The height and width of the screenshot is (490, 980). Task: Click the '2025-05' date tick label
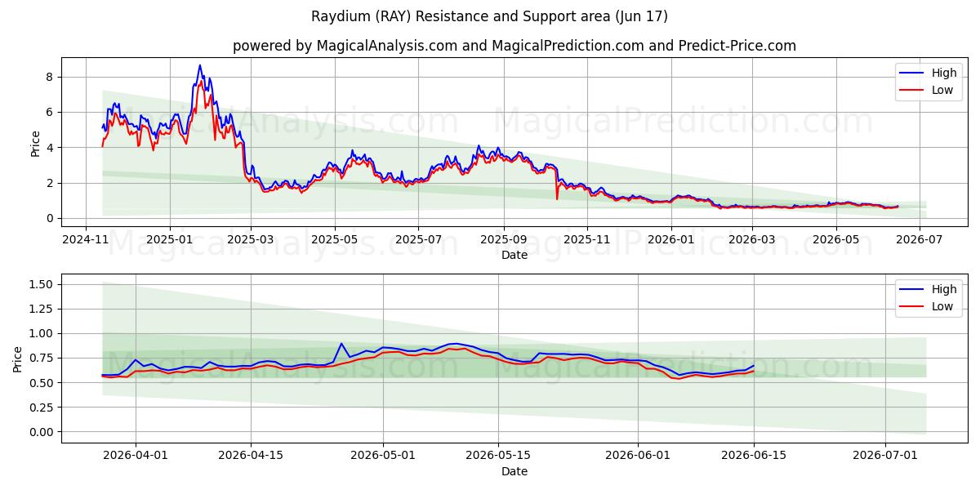335,240
